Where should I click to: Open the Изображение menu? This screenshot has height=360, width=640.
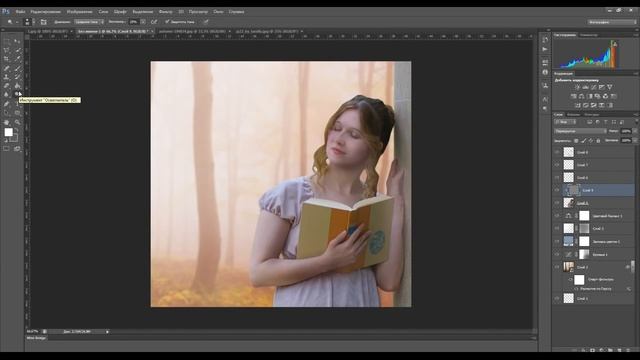79,12
